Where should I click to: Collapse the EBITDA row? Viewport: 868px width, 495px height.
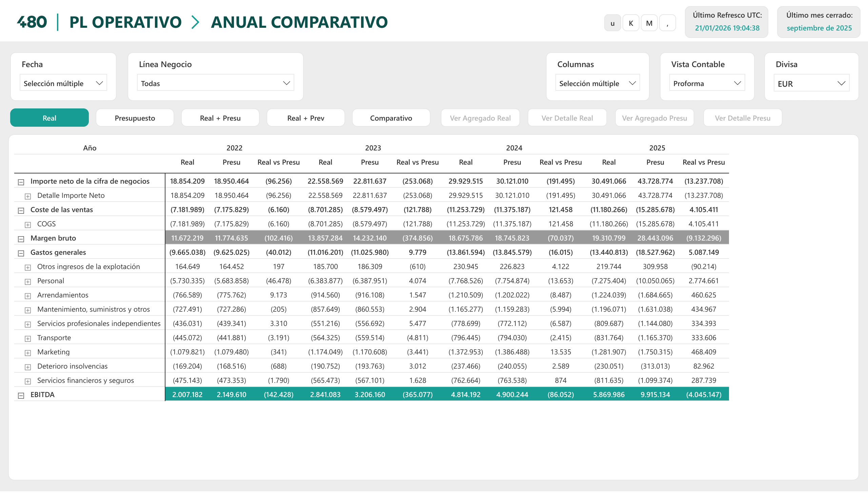[x=21, y=396]
